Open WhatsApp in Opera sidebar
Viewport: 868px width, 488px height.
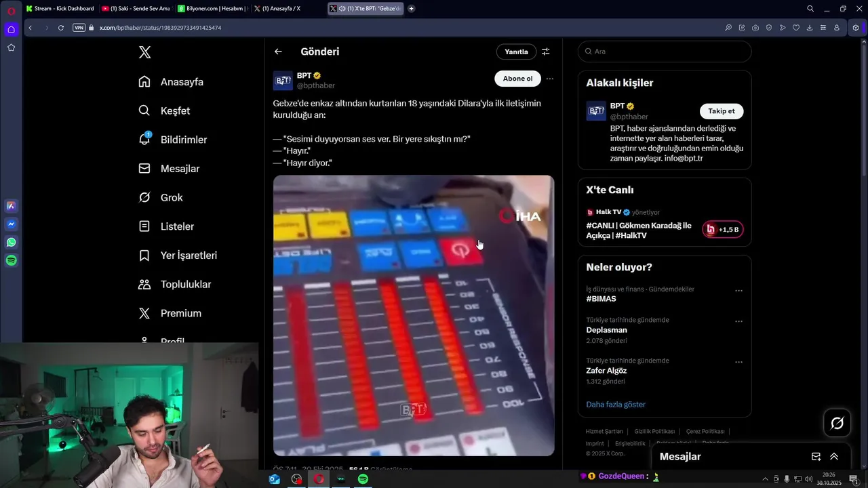(11, 243)
